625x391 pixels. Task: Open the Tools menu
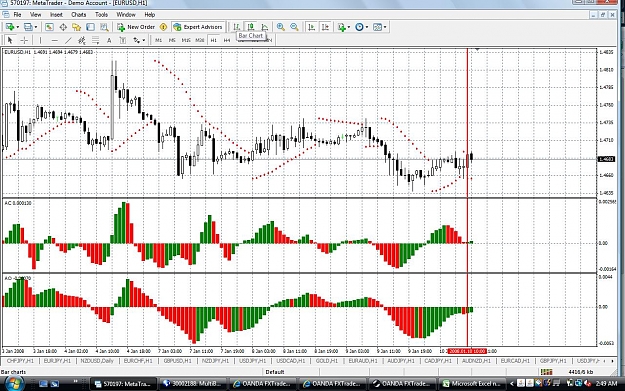point(101,15)
